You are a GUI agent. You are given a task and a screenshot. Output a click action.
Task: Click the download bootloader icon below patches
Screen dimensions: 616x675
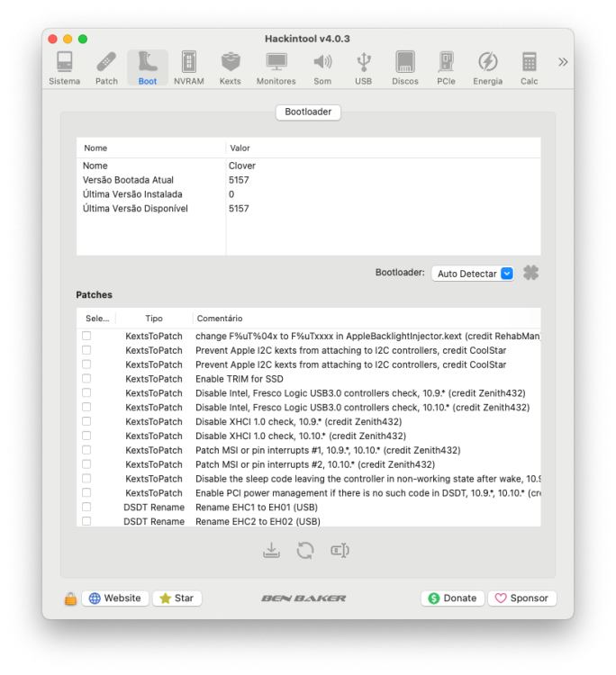[271, 550]
